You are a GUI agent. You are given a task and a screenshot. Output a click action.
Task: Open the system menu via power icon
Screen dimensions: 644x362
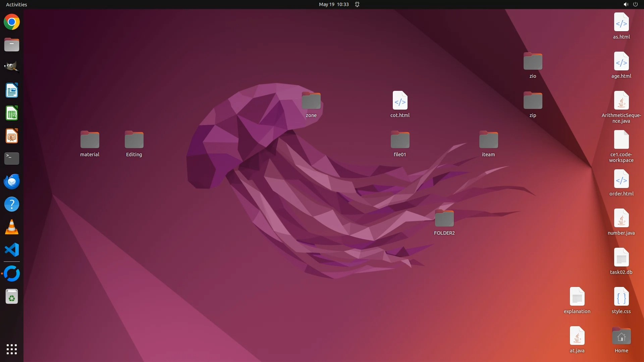[x=635, y=4]
